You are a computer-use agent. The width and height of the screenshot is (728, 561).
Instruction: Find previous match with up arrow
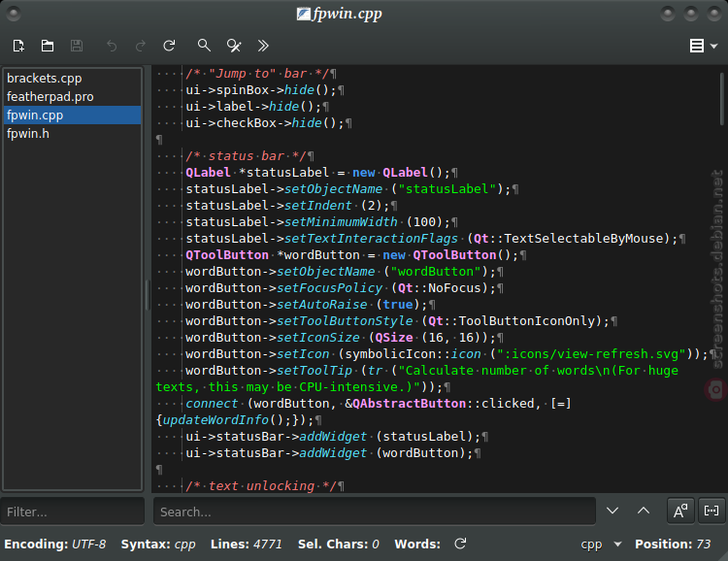644,511
